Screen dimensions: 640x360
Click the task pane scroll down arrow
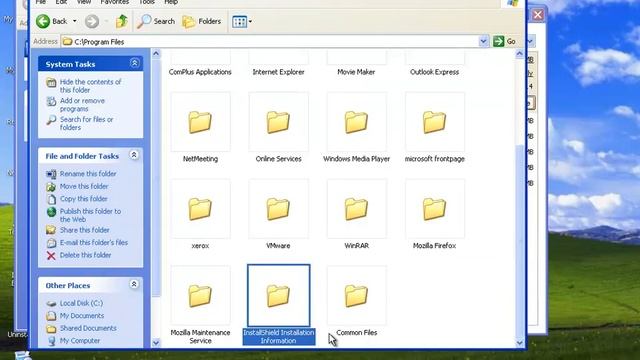pos(156,343)
